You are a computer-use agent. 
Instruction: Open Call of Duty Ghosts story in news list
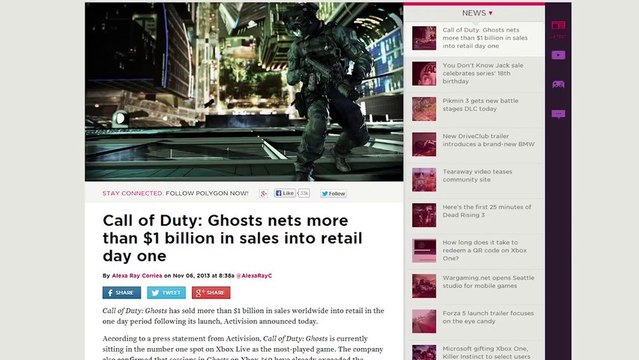tap(485, 38)
